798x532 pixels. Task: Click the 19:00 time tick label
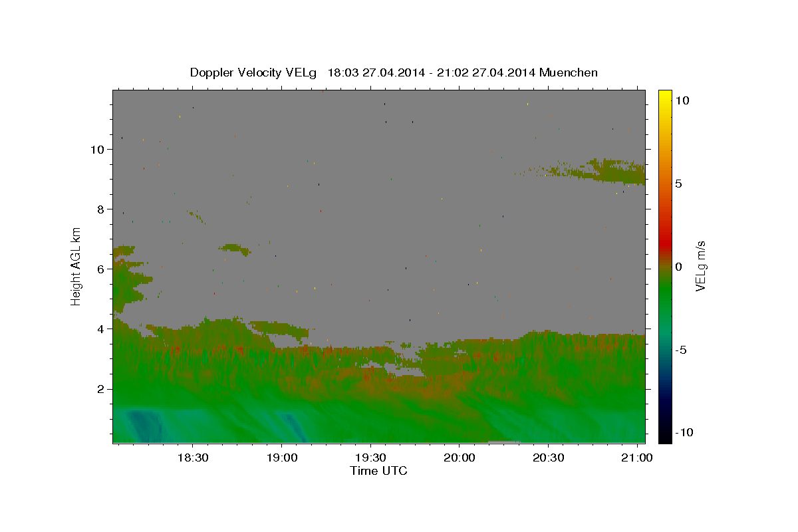(281, 458)
